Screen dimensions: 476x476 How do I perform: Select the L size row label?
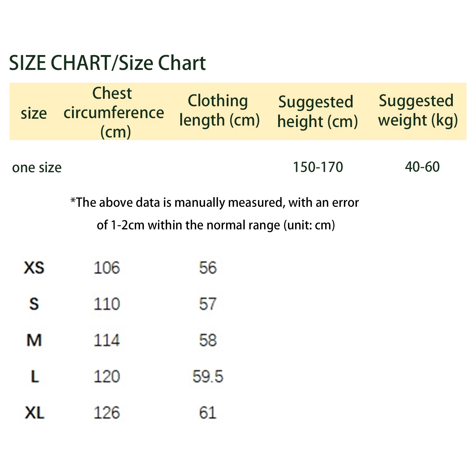coord(35,377)
